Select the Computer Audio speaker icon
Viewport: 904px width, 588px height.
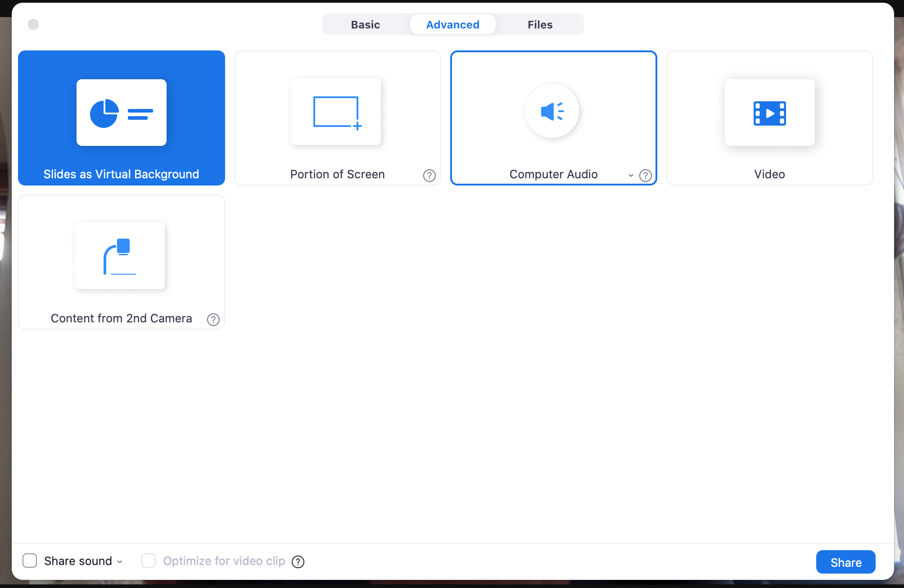(x=552, y=111)
